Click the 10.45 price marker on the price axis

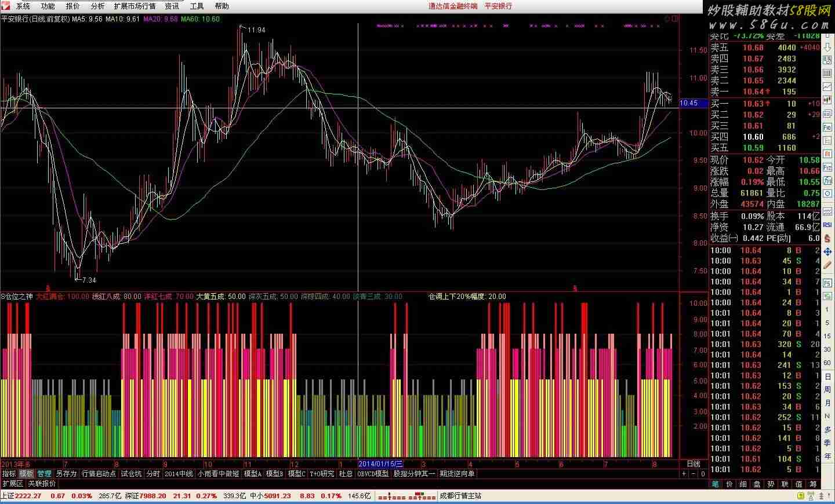click(x=689, y=103)
